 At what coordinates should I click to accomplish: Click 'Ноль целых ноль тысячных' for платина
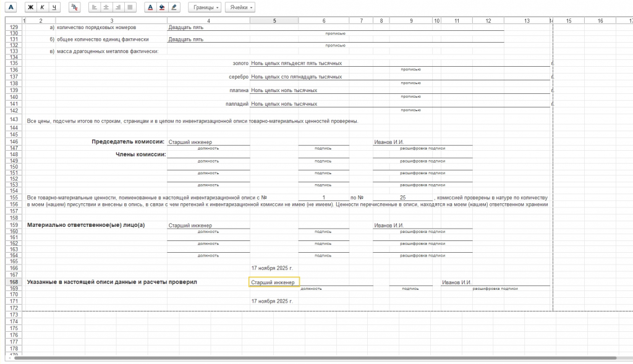pyautogui.click(x=284, y=90)
